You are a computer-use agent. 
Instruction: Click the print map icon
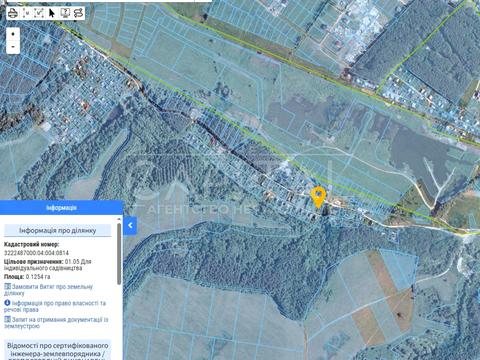pyautogui.click(x=13, y=13)
